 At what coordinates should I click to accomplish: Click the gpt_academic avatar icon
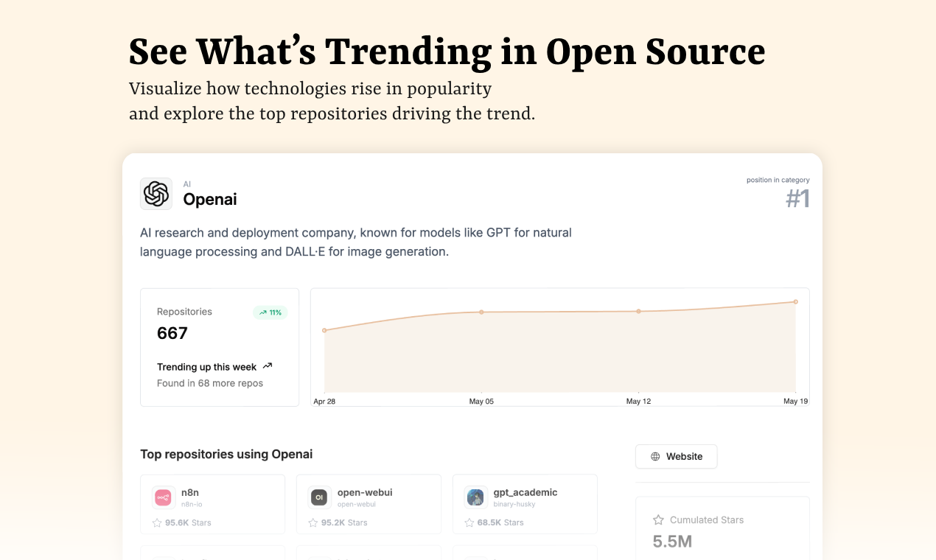(475, 498)
